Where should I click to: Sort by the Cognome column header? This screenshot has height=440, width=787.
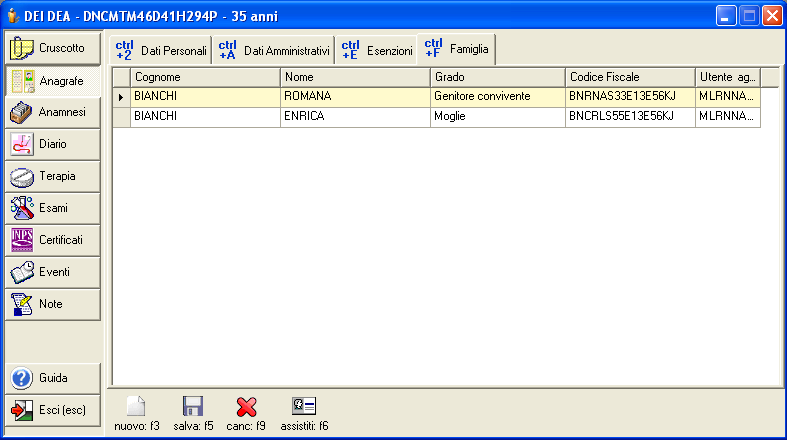pyautogui.click(x=205, y=77)
